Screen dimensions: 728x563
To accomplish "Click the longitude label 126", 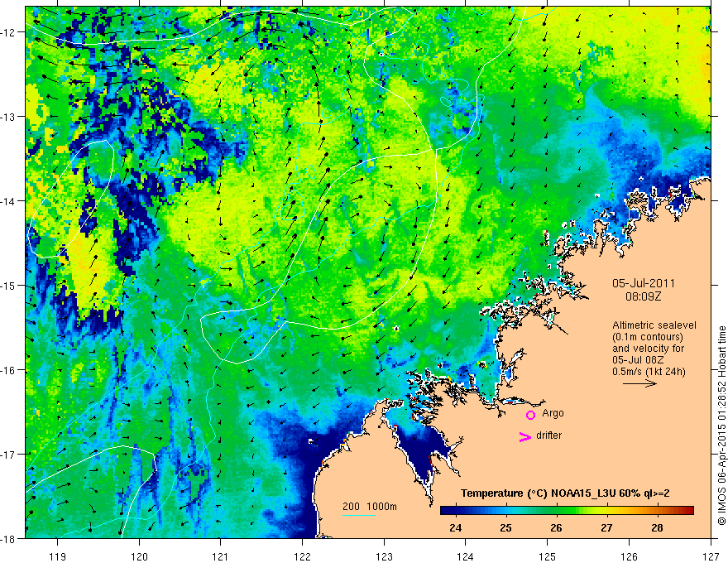I will pos(629,556).
